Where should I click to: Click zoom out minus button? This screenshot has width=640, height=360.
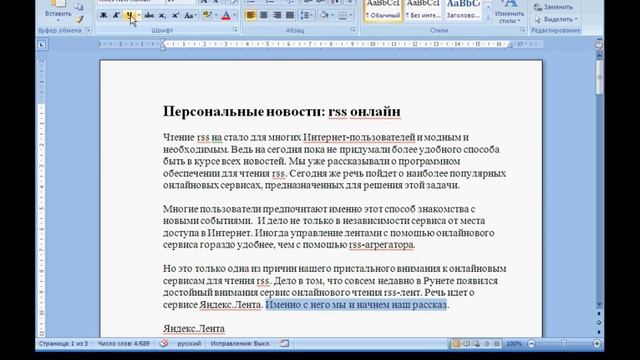tap(531, 344)
